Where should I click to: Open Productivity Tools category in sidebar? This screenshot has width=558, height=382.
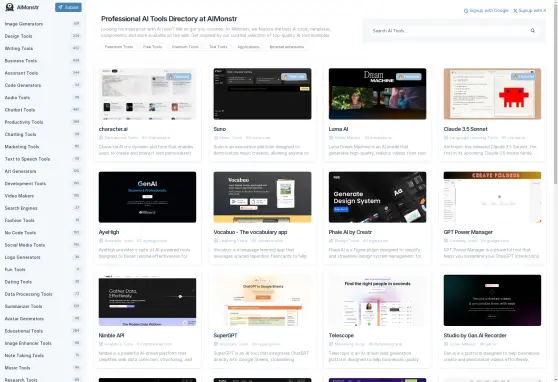click(x=42, y=122)
